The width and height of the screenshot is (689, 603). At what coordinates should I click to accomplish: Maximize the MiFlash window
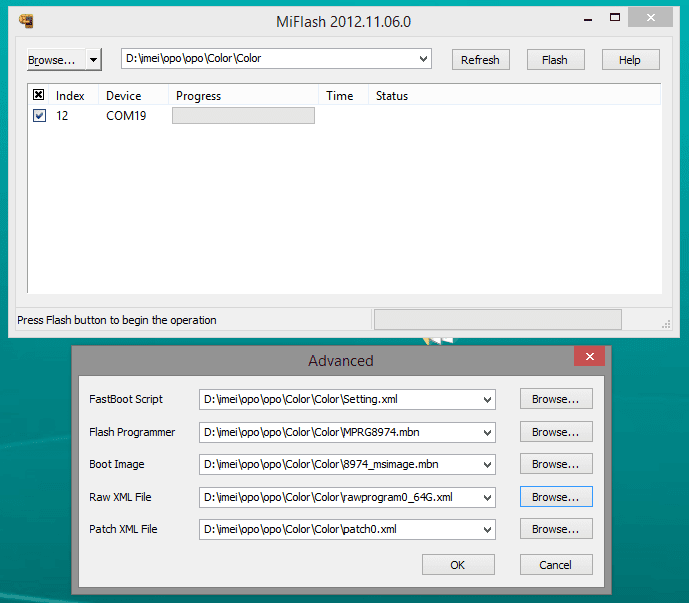615,18
